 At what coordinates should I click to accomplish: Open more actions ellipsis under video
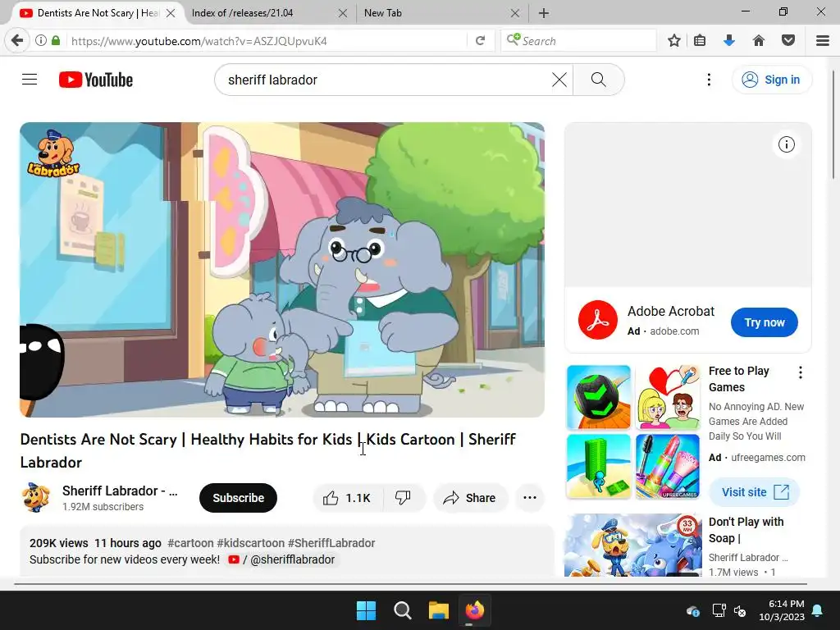coord(530,498)
